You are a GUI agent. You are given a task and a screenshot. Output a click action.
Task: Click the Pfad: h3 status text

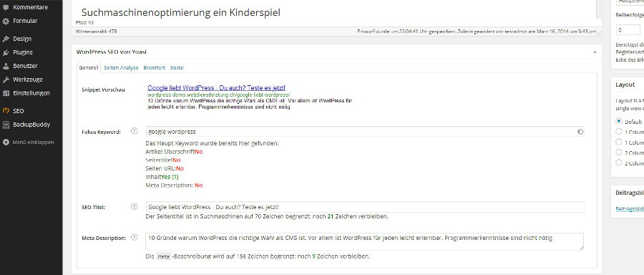[84, 23]
